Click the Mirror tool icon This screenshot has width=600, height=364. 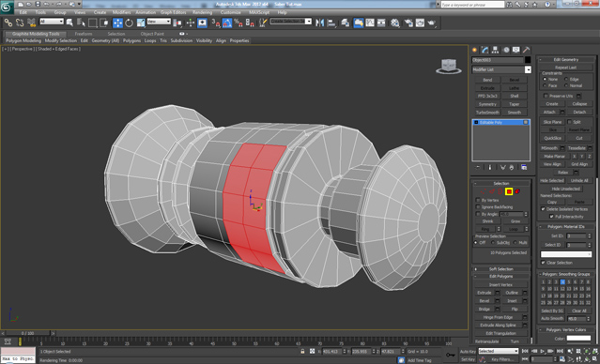tap(320, 23)
